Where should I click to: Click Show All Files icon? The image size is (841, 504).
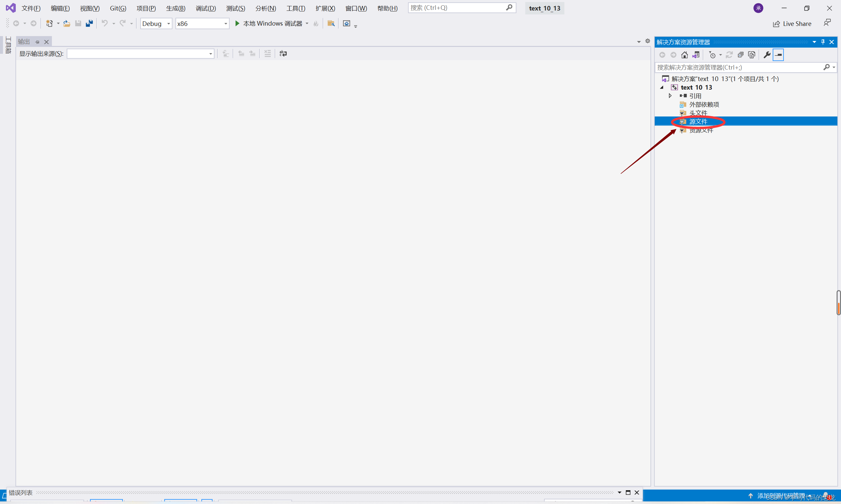(x=752, y=55)
